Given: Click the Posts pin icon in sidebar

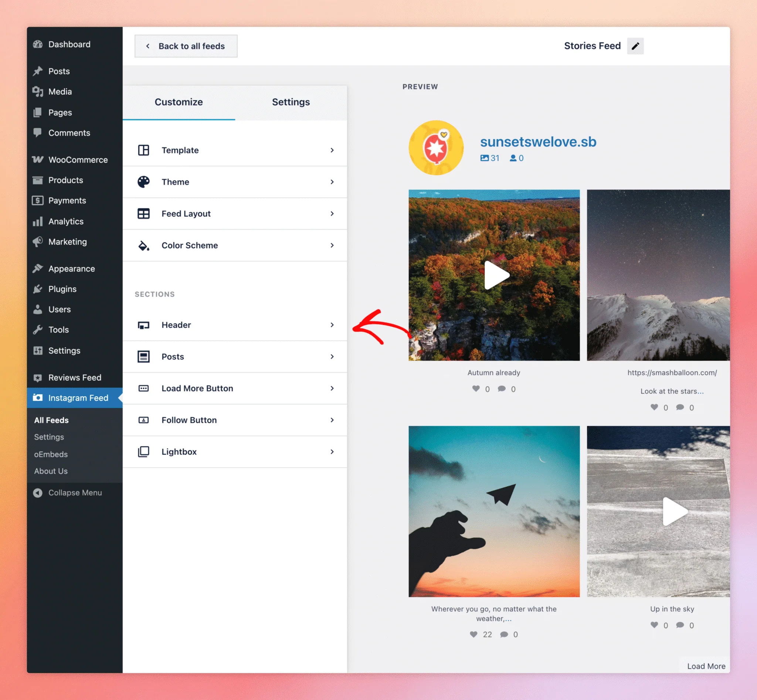Looking at the screenshot, I should [37, 71].
